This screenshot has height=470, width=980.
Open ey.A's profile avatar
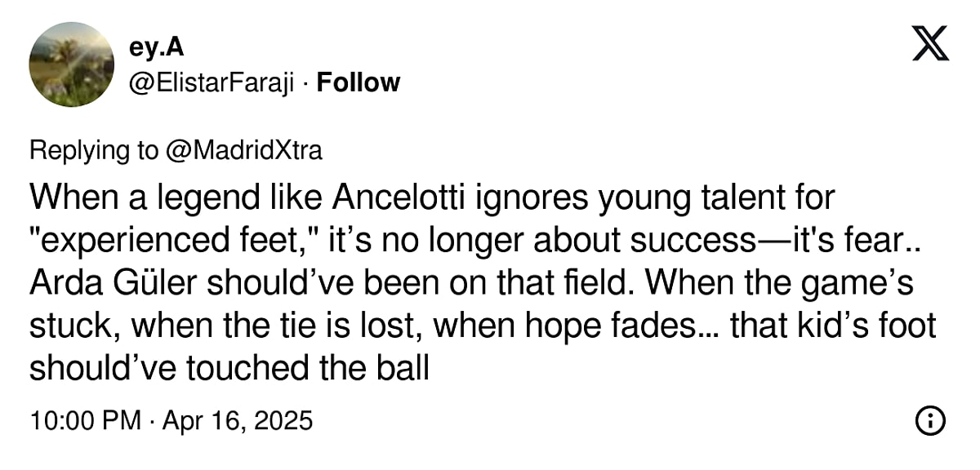(71, 64)
